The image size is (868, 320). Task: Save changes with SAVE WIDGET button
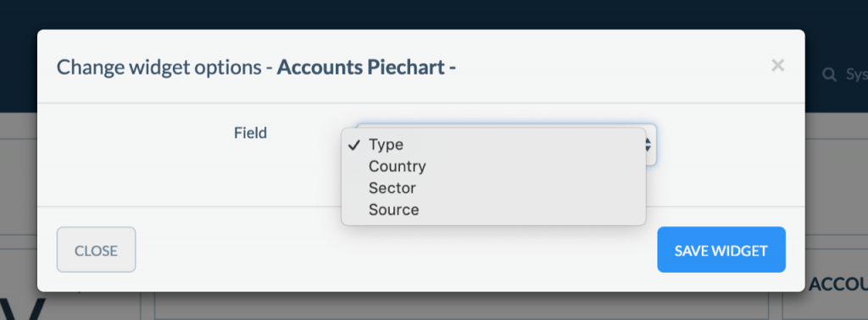[x=721, y=250]
